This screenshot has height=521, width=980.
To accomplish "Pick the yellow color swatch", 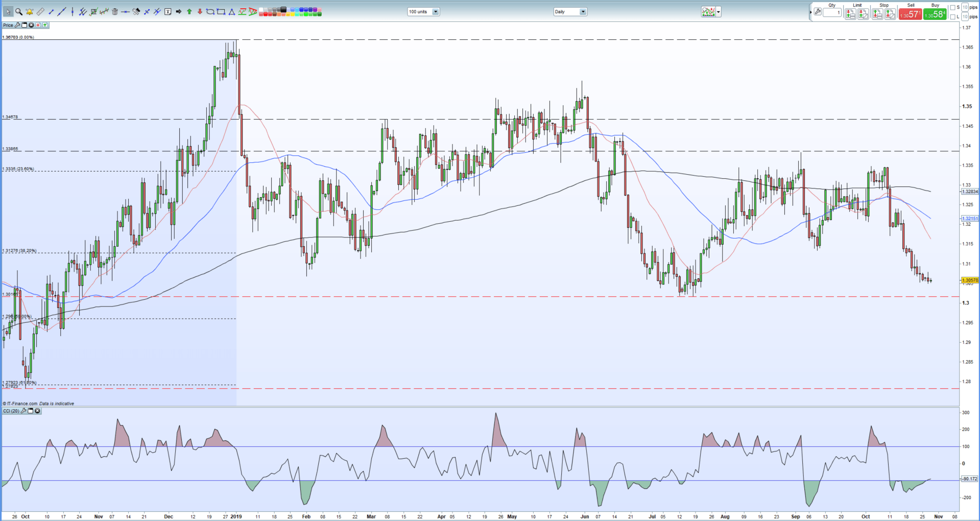I will coord(293,14).
